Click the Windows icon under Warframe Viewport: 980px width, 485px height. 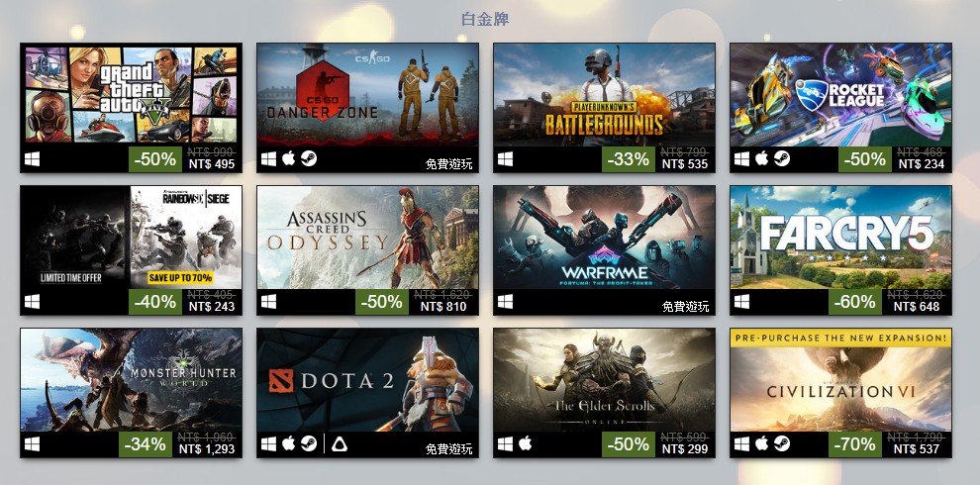coord(505,301)
